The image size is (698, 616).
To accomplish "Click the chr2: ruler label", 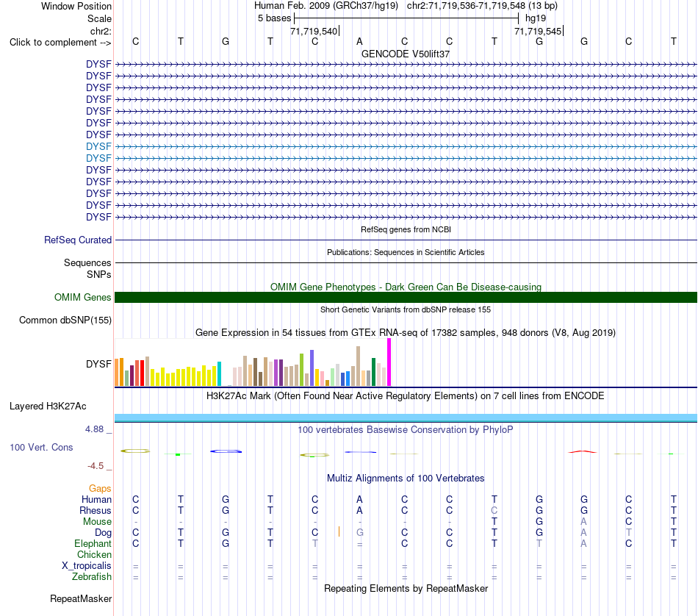I will point(101,31).
